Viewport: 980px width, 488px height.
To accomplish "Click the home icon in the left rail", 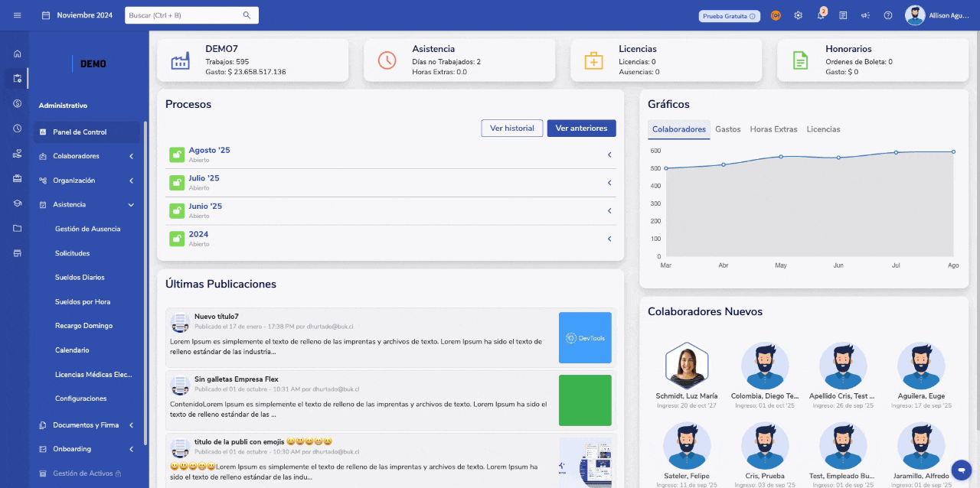I will coord(17,54).
